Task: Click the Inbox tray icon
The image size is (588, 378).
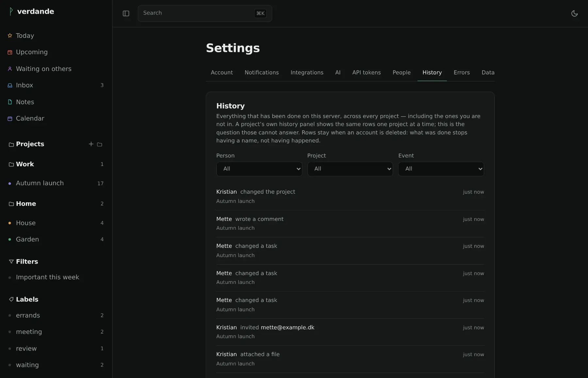Action: pyautogui.click(x=10, y=85)
